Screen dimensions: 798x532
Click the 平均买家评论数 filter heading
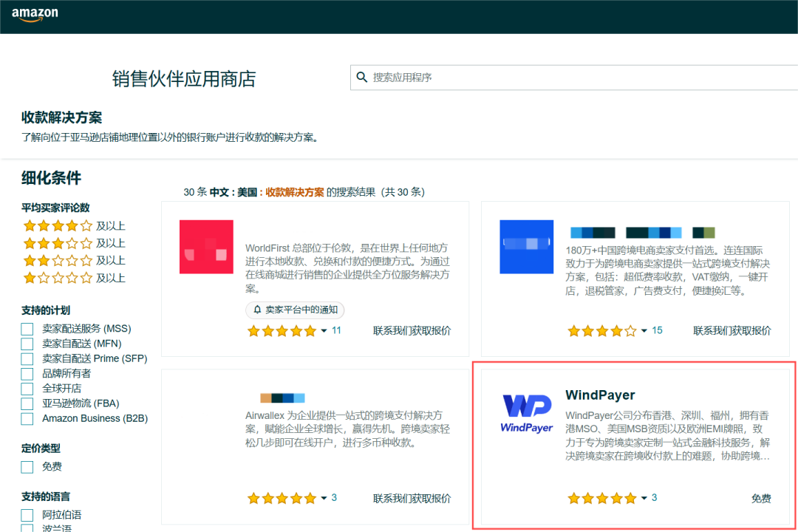55,208
